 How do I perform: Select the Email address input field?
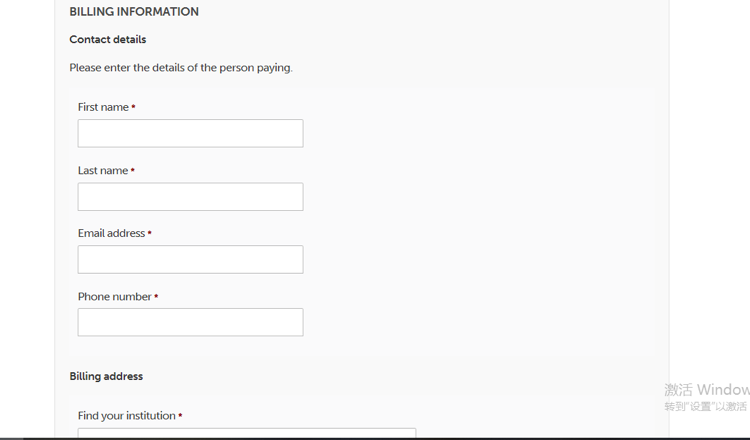tap(190, 259)
